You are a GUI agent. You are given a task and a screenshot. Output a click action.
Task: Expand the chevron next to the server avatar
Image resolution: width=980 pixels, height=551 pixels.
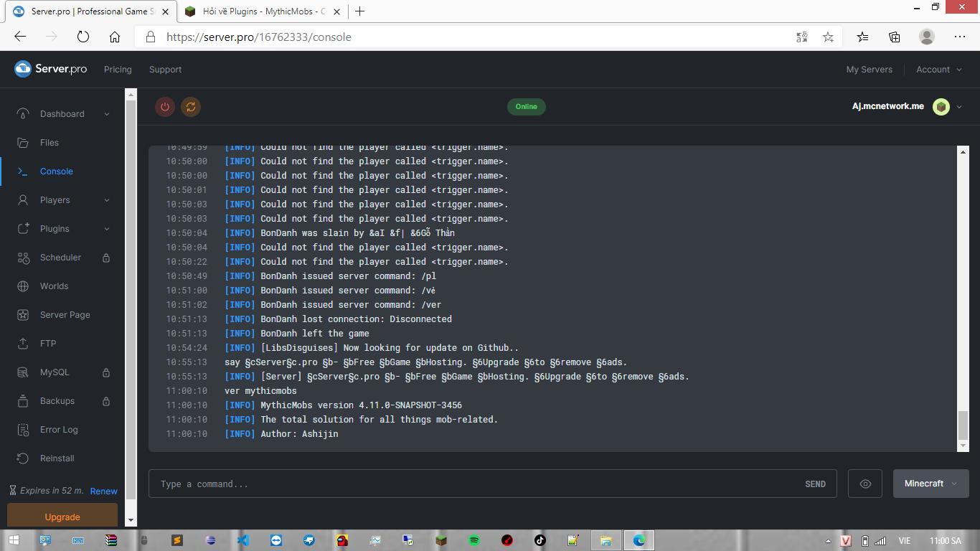pos(959,107)
